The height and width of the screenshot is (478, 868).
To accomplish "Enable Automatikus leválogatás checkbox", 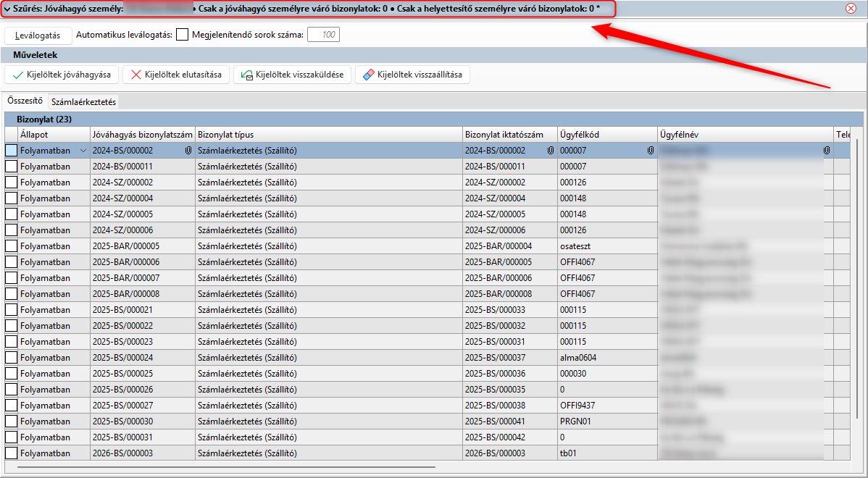I will click(182, 35).
